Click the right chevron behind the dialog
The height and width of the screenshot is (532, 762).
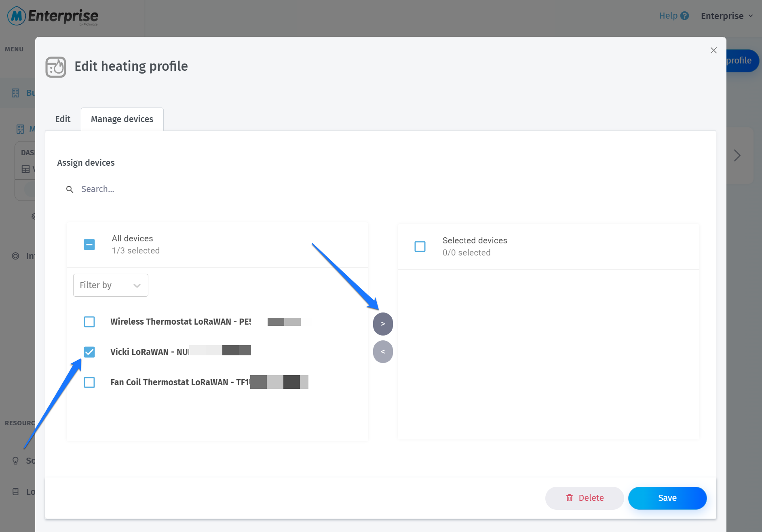(737, 156)
